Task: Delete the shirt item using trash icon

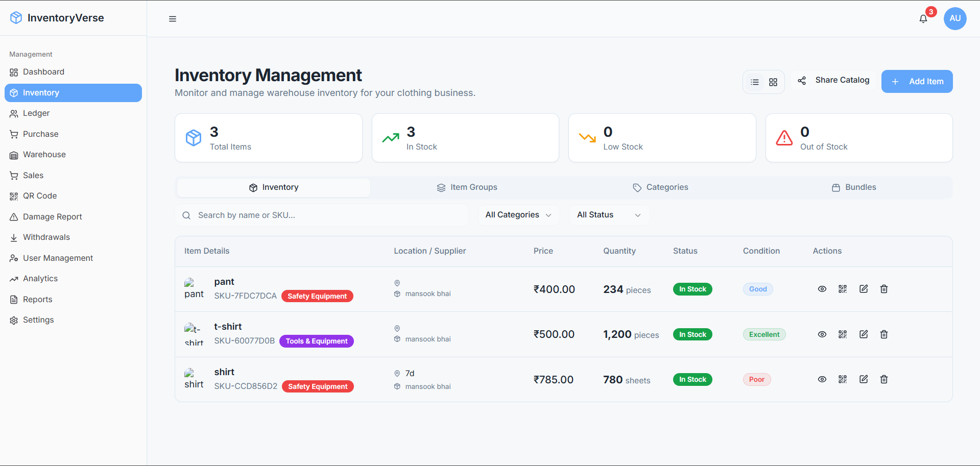Action: coord(884,379)
